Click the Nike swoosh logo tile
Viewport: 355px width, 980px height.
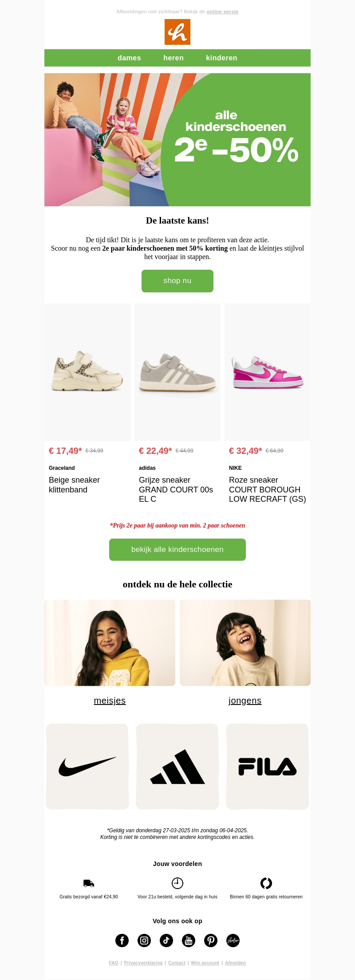point(87,767)
